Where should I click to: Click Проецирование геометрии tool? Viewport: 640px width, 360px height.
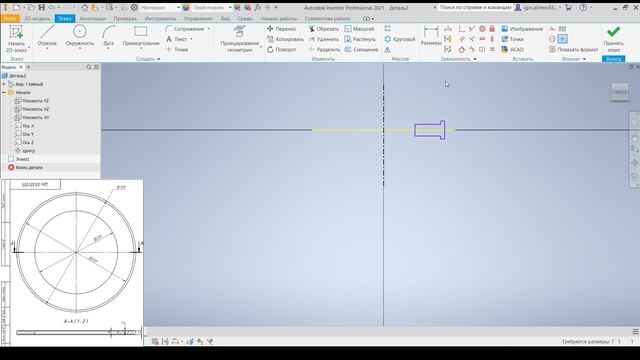(240, 39)
